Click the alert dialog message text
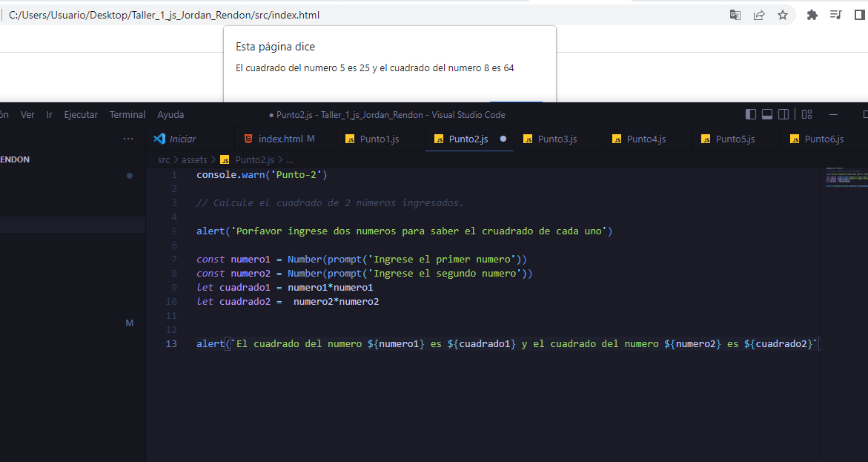The image size is (868, 462). pos(375,67)
